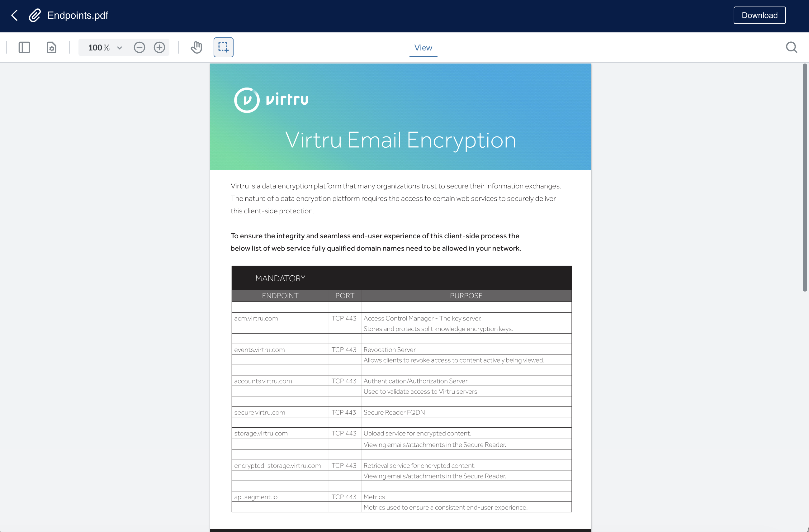Screen dimensions: 809x532
Task: Click the ENDPOINT column header
Action: (280, 296)
